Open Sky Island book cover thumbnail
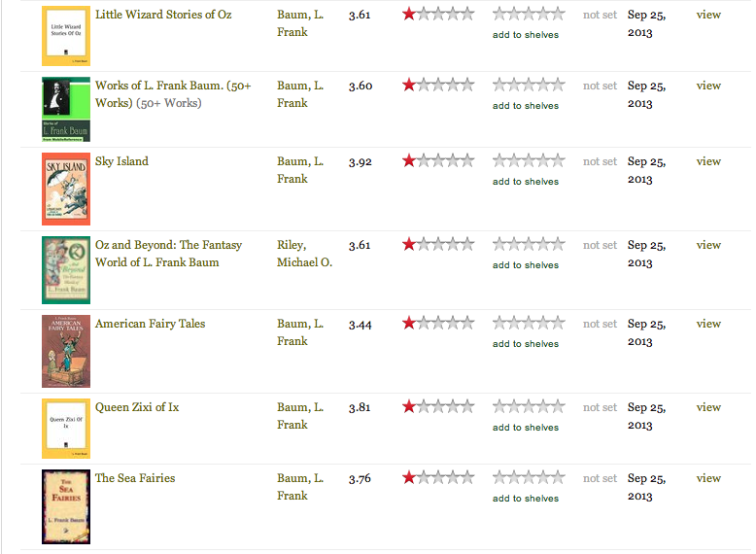Viewport: 756px width, 554px height. 66,189
